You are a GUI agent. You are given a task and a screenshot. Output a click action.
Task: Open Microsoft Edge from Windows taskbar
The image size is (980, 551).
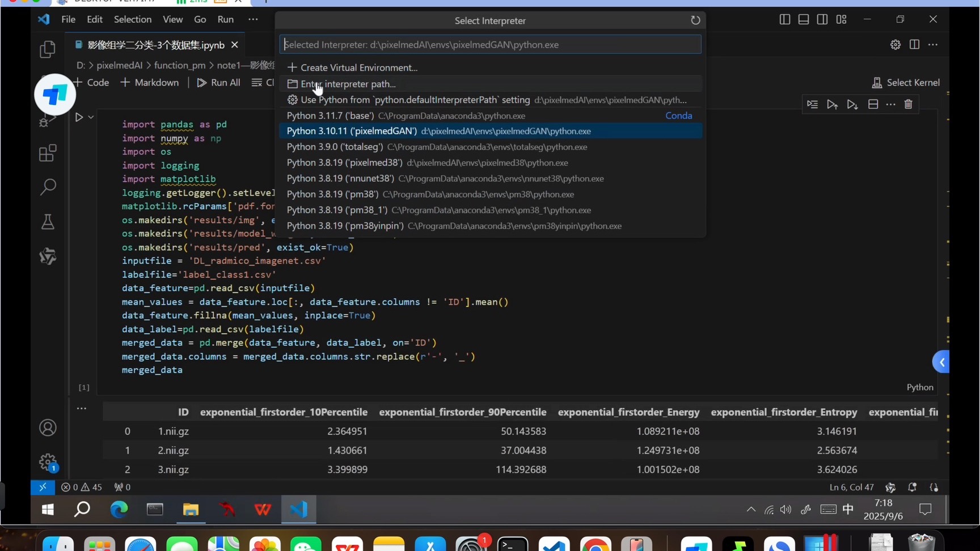[119, 510]
